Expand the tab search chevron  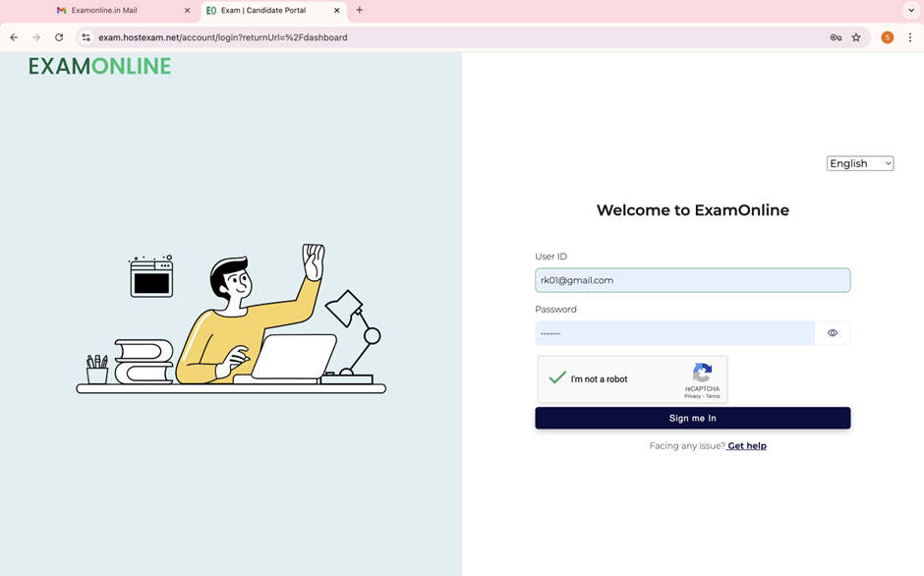pos(910,11)
